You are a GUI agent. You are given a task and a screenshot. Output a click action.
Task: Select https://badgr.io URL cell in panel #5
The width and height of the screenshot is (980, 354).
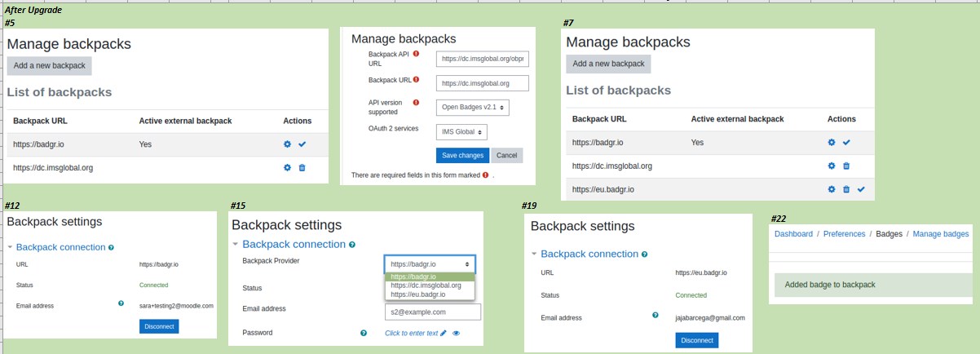click(38, 144)
